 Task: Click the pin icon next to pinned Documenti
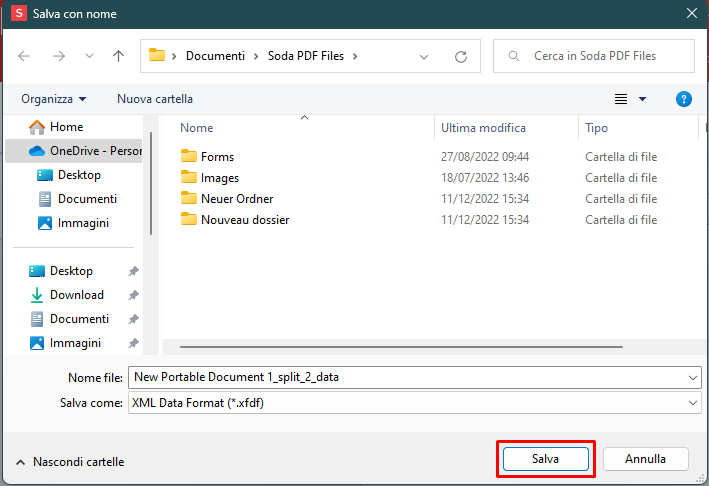coord(133,319)
